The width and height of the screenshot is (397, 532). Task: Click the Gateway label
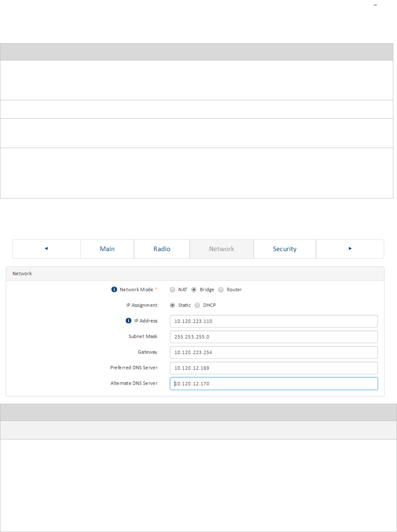click(148, 352)
